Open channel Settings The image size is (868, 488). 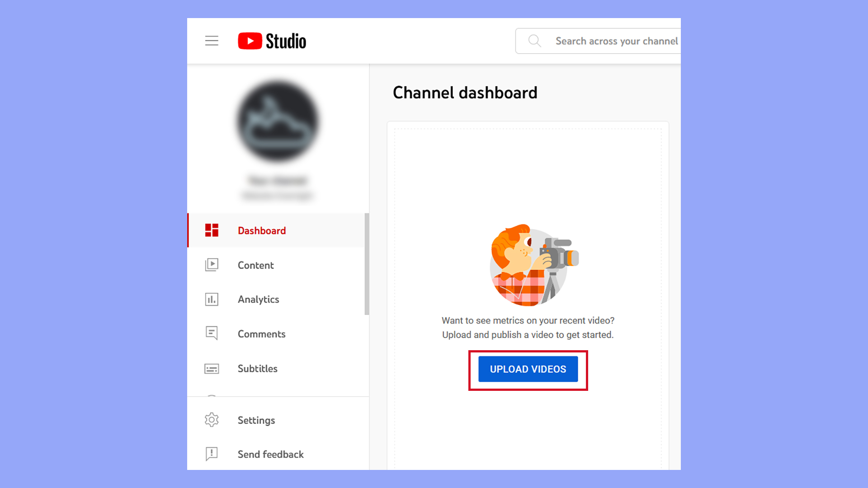[x=256, y=420]
